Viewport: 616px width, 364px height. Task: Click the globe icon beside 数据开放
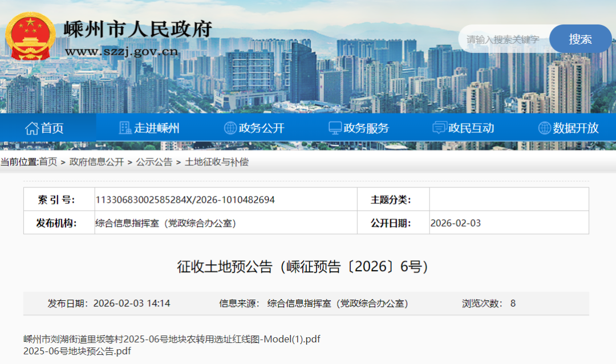coord(545,128)
